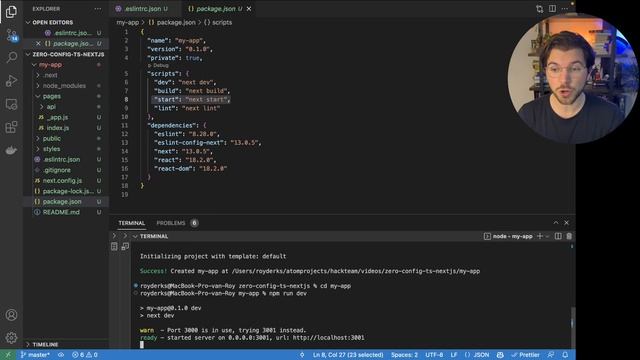The height and width of the screenshot is (360, 640).
Task: Close package.json in Open Editors list
Action: coord(38,43)
